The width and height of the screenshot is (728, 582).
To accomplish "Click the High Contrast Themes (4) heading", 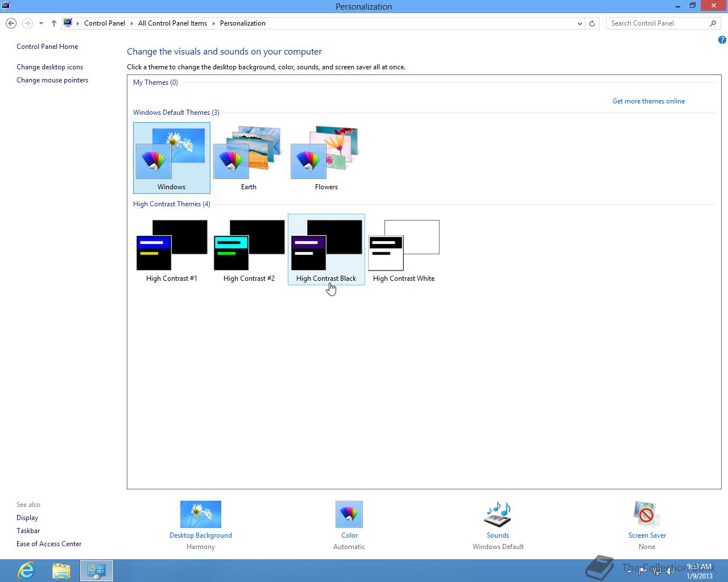I will (172, 204).
